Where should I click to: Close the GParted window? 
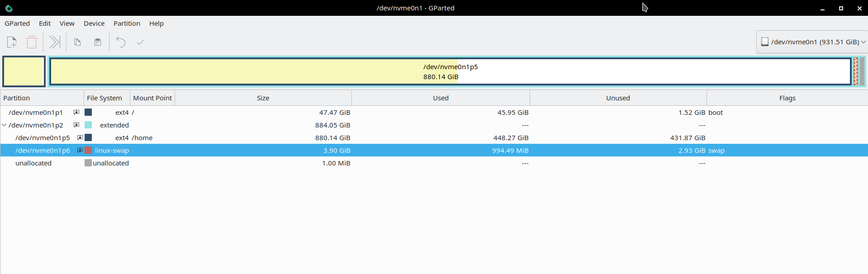click(859, 8)
